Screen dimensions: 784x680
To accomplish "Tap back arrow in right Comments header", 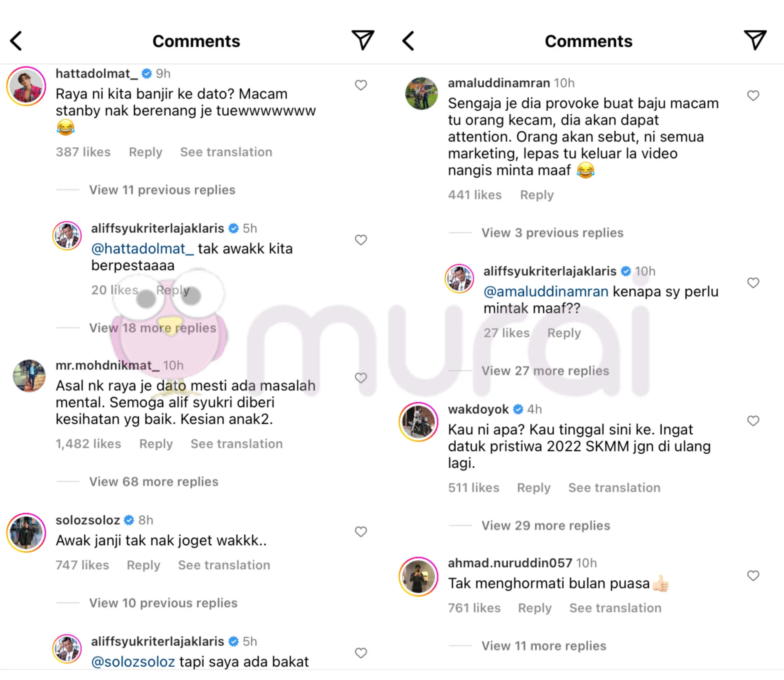I will pyautogui.click(x=408, y=41).
